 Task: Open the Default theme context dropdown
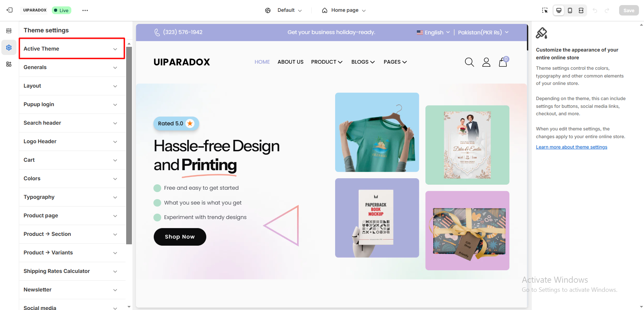pyautogui.click(x=283, y=10)
